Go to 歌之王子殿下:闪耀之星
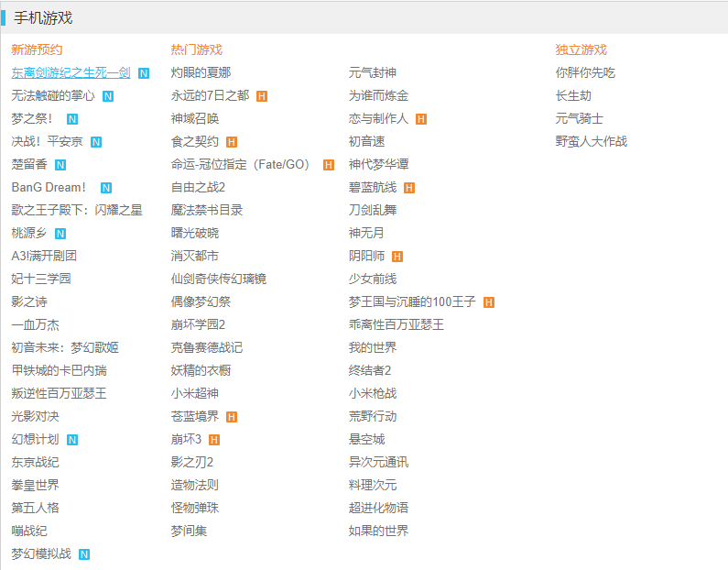This screenshot has height=570, width=728. (77, 211)
